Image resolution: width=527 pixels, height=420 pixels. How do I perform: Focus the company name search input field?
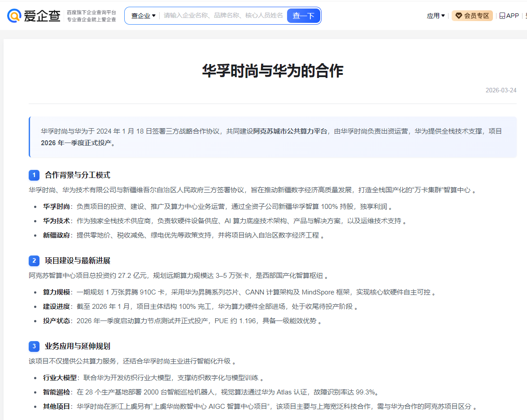[x=223, y=15]
